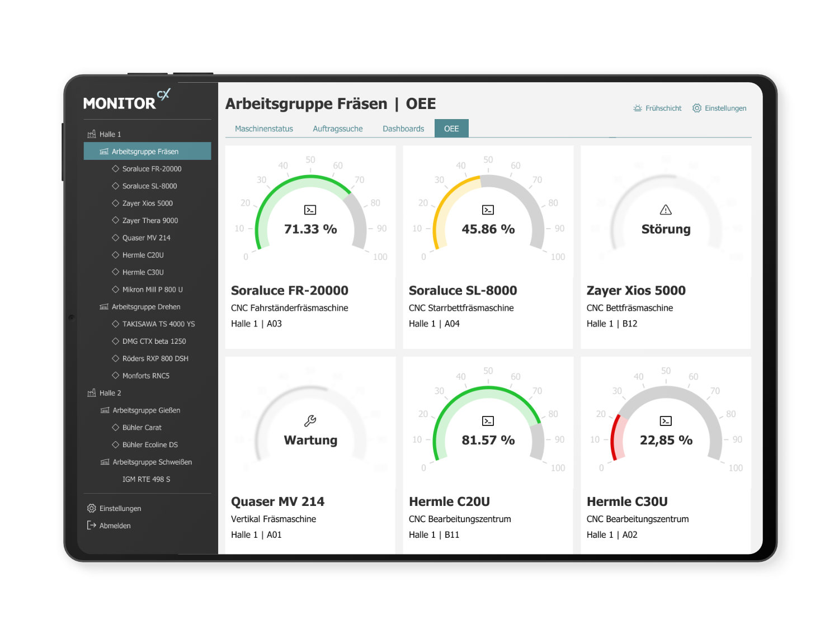Click the MONITOR cx logo
The height and width of the screenshot is (644, 839).
126,101
